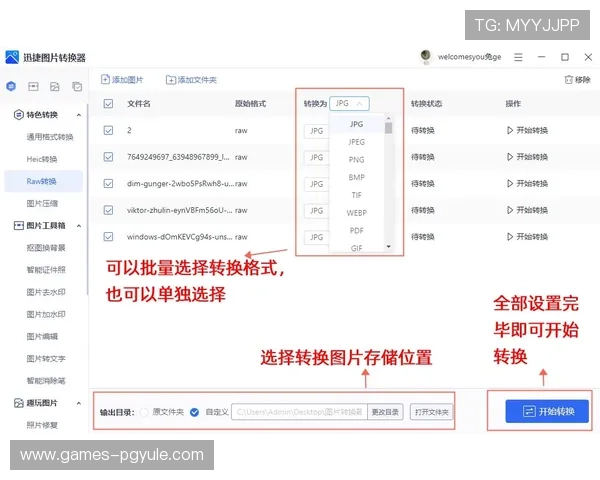Image resolution: width=600 pixels, height=480 pixels.
Task: Start converting file named 2
Action: click(527, 131)
